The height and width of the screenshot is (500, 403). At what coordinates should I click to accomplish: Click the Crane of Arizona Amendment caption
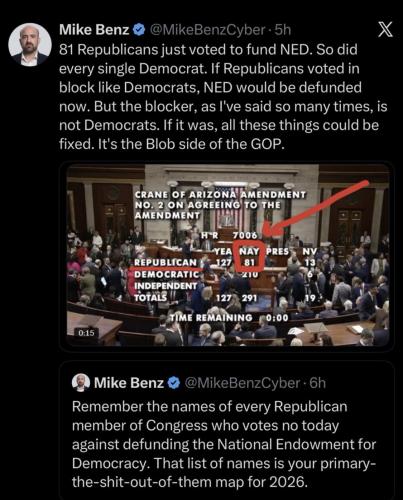220,205
